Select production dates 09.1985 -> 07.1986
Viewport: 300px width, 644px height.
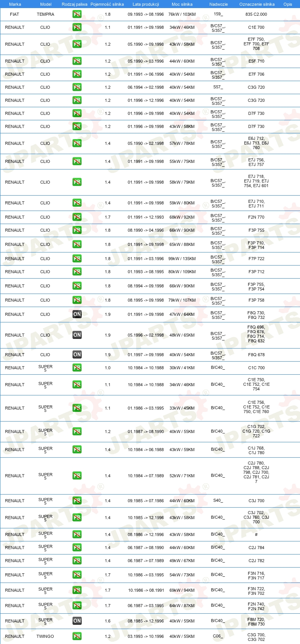tap(146, 501)
